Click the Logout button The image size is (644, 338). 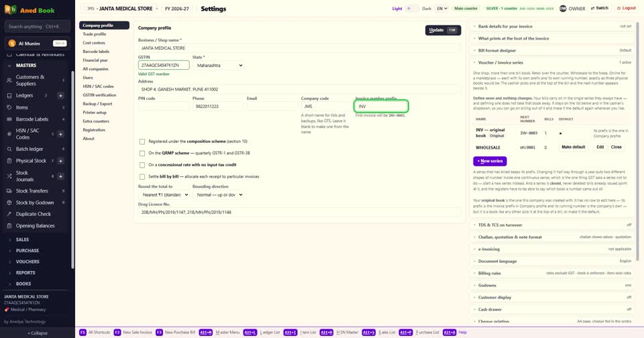[626, 8]
